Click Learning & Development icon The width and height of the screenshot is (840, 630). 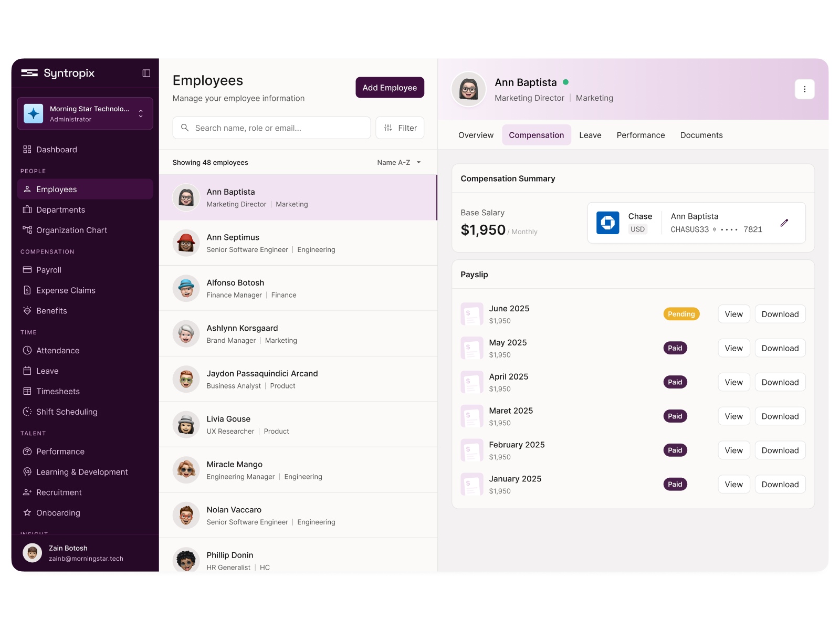[27, 472]
